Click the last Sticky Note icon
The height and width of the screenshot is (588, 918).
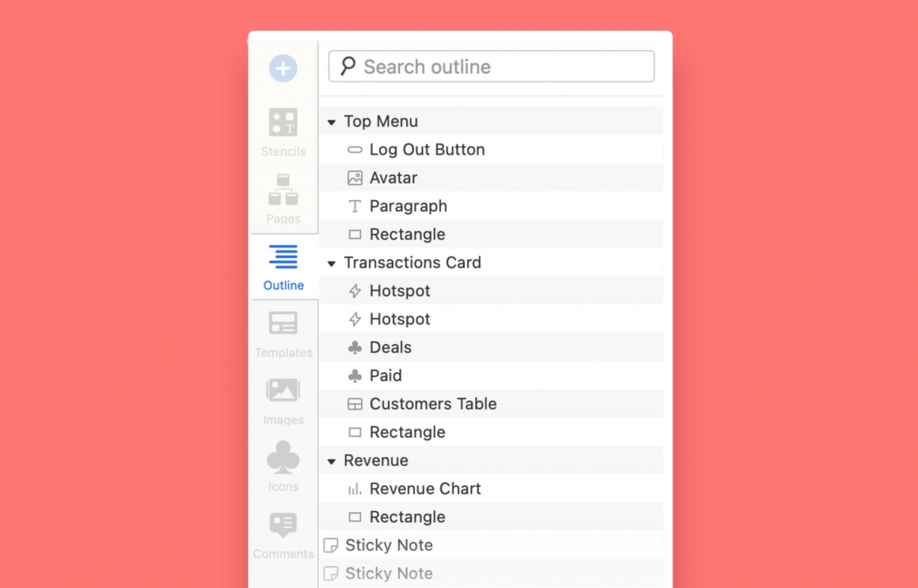pos(331,574)
